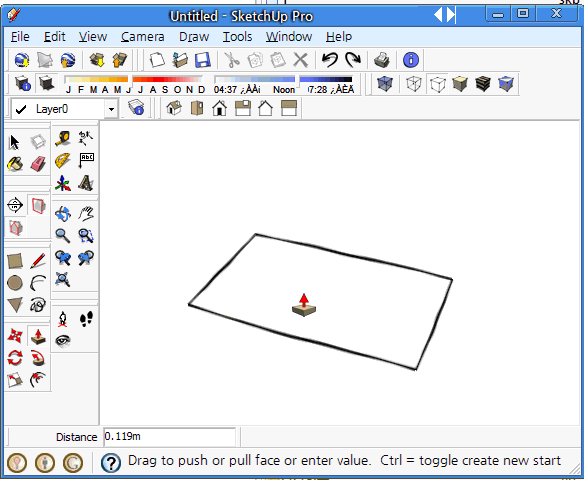
Task: Open the Tools menu
Action: point(237,36)
